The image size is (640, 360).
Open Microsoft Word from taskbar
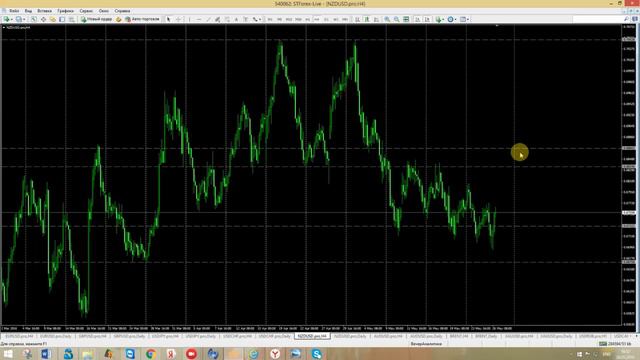coord(46,354)
